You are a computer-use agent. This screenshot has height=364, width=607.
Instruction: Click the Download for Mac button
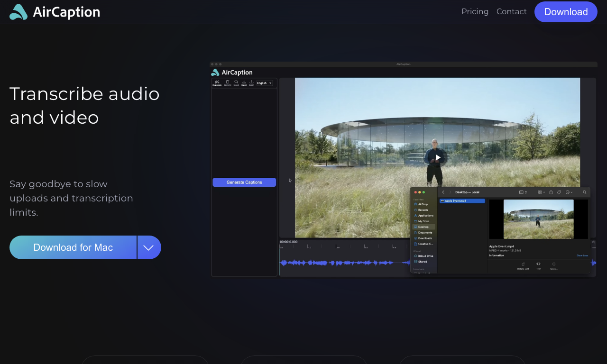[x=73, y=247]
